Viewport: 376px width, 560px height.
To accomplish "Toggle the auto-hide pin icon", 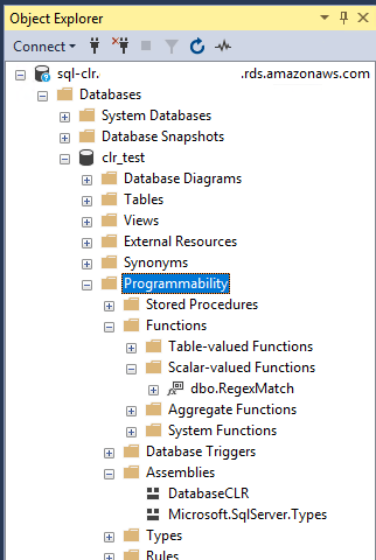I will click(x=344, y=18).
